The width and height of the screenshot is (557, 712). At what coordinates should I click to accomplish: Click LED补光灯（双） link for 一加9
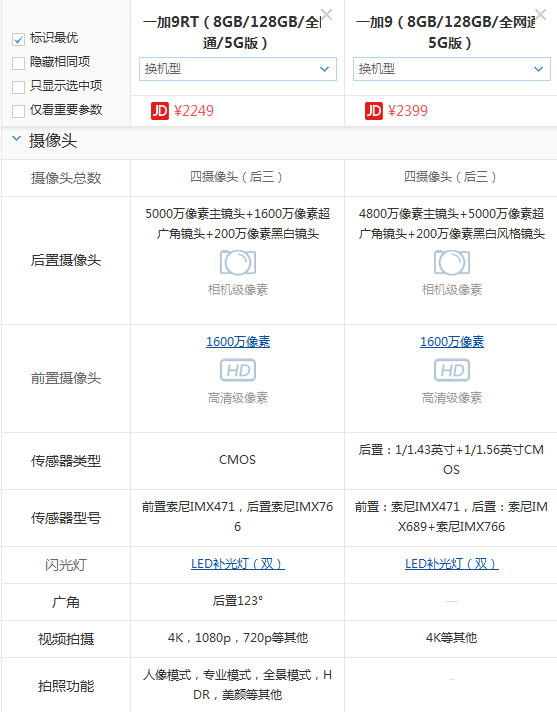click(x=452, y=564)
